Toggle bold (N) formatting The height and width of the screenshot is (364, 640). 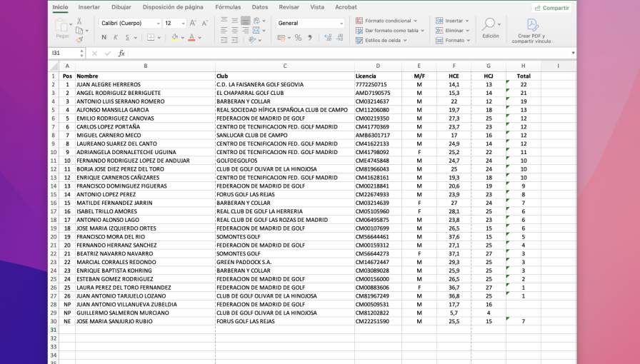pyautogui.click(x=104, y=38)
